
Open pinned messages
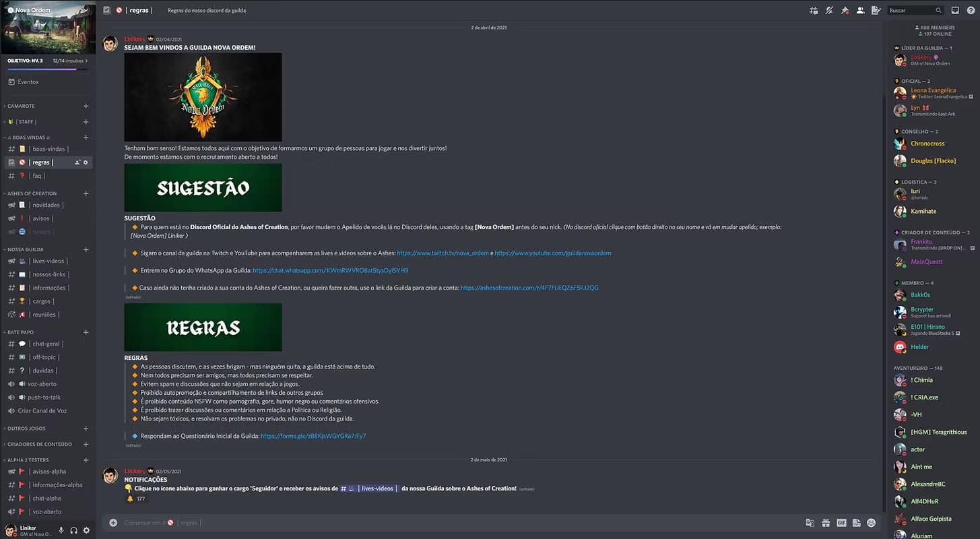[x=845, y=10]
